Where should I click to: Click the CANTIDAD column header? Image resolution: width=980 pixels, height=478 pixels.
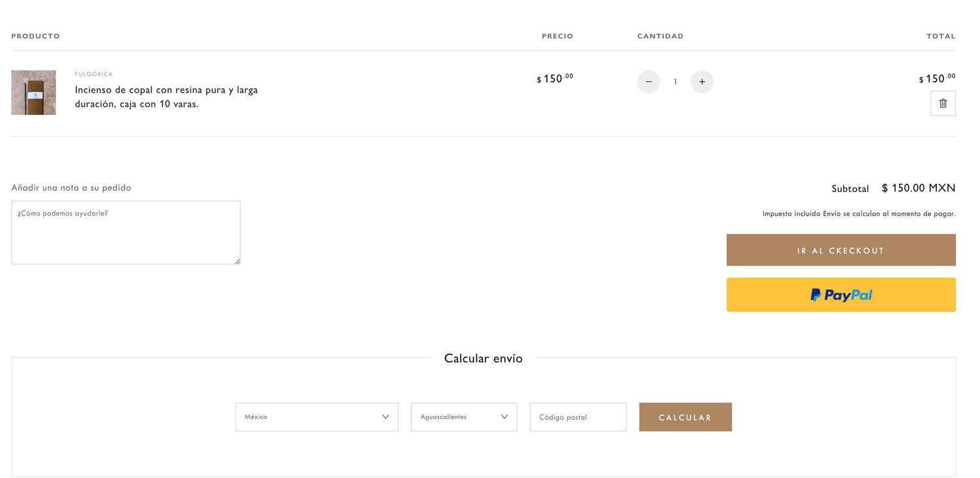[660, 36]
